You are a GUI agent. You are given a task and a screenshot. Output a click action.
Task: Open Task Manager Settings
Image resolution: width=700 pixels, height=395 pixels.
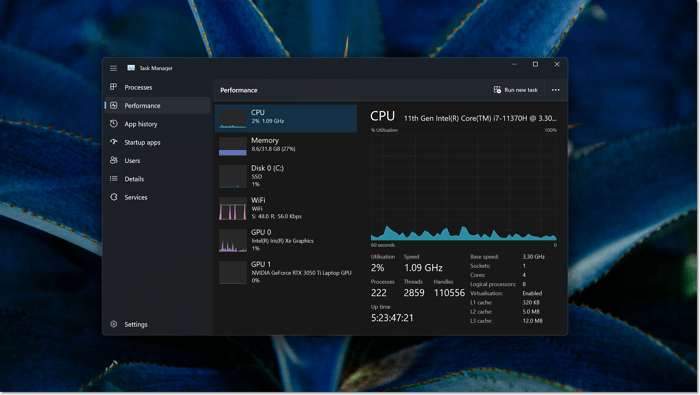tap(157, 324)
